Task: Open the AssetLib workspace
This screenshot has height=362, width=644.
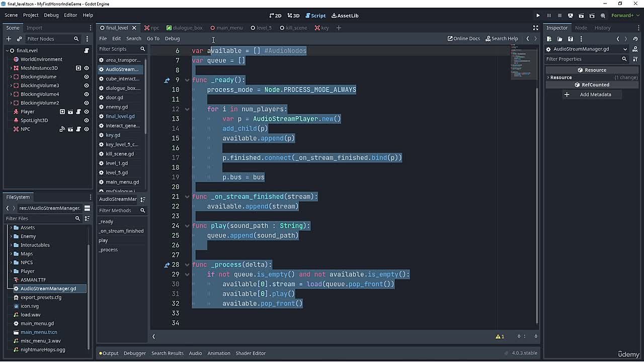Action: click(x=345, y=16)
